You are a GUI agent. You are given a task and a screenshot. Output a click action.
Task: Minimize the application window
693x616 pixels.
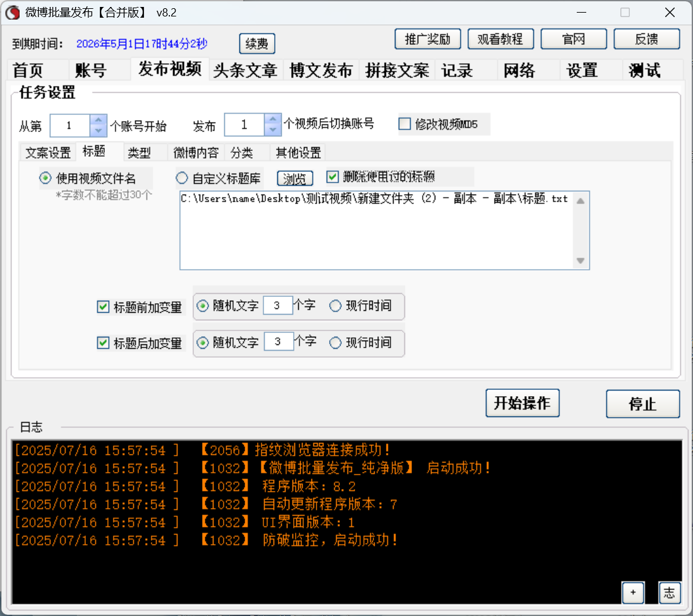click(582, 13)
